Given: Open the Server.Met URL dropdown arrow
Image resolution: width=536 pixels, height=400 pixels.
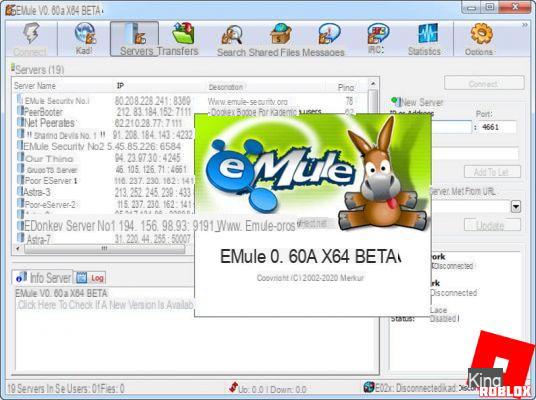Looking at the screenshot, I should point(516,206).
